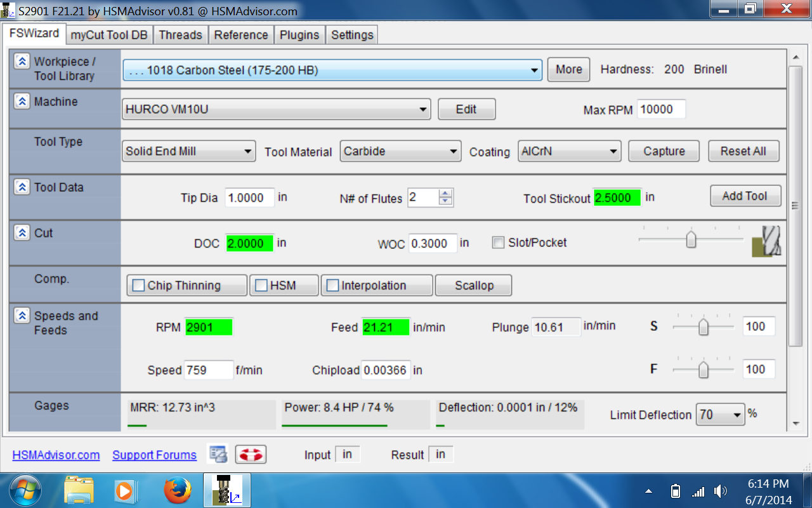
Task: Collapse the Speeds and Feeds section
Action: click(x=22, y=316)
